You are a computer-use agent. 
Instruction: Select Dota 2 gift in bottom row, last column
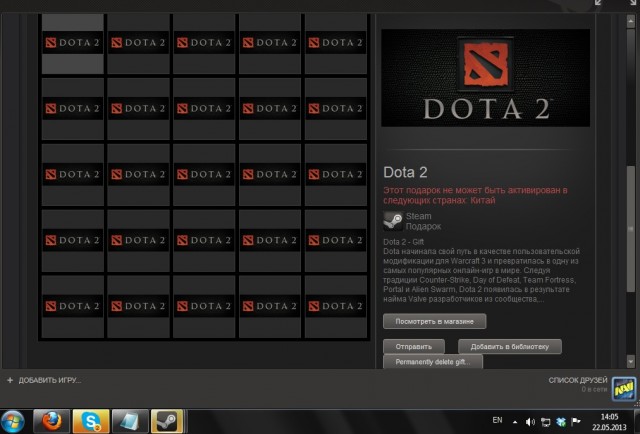click(x=336, y=306)
